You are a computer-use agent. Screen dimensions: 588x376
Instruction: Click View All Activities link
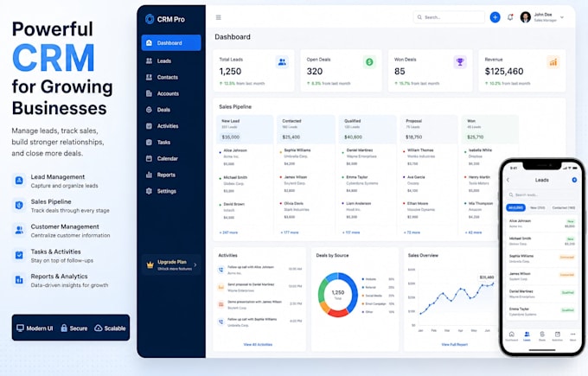[258, 345]
